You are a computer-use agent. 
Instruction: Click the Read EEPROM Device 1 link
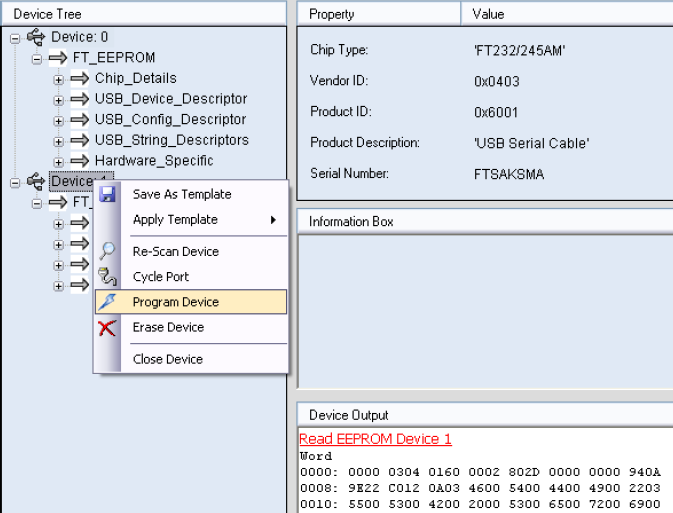[x=375, y=439]
